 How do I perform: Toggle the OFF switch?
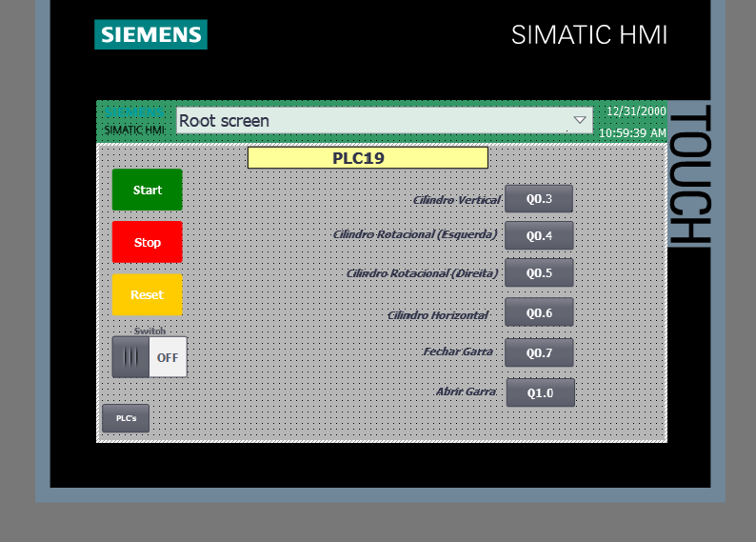tap(149, 357)
